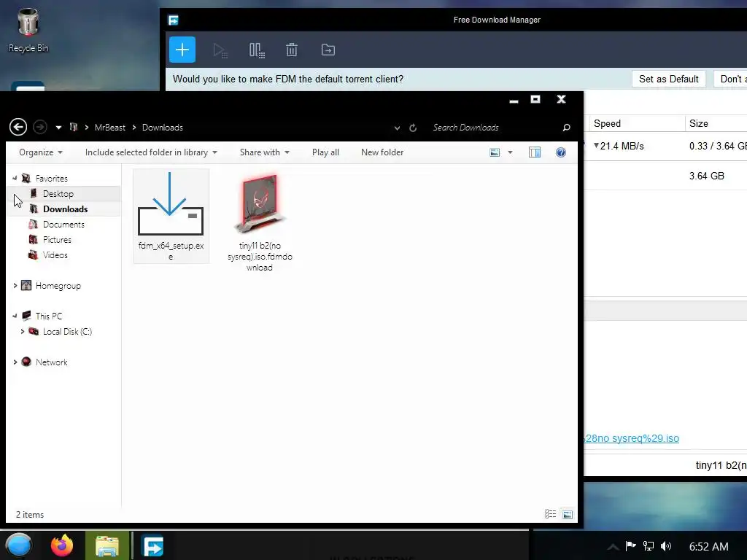Click the Search Downloads field
Viewport: 747px width, 560px height.
pos(495,128)
